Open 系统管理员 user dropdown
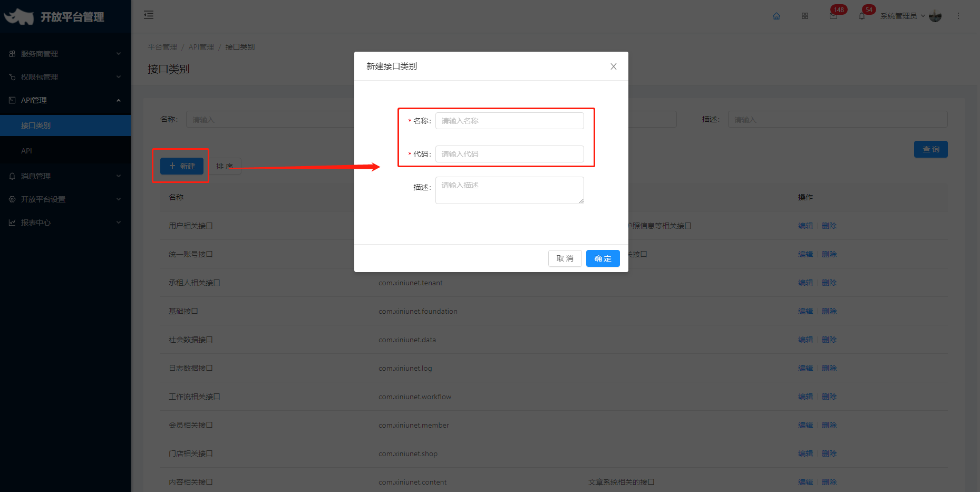The height and width of the screenshot is (492, 980). (x=903, y=16)
